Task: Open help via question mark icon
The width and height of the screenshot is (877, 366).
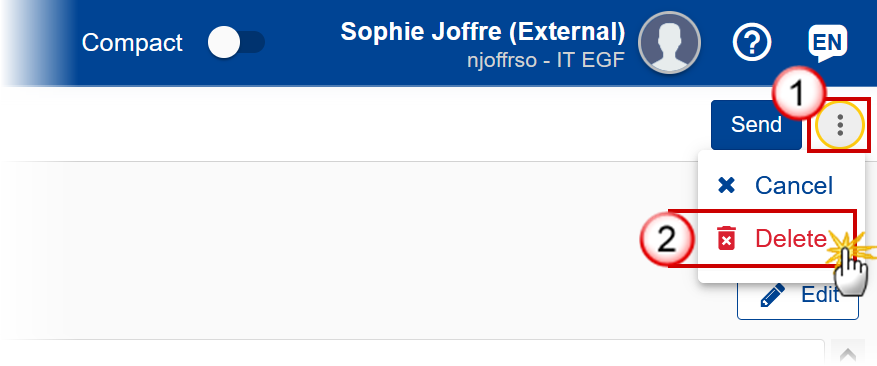Action: pyautogui.click(x=752, y=43)
